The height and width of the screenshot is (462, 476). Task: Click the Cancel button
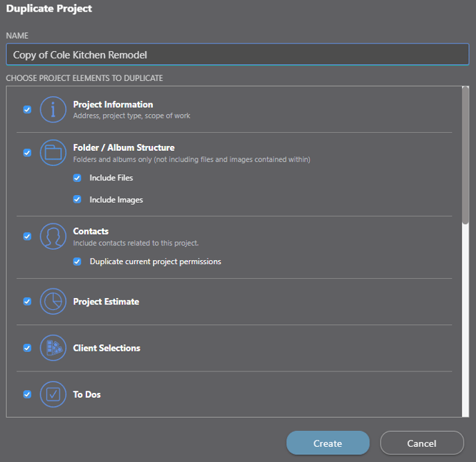click(422, 443)
